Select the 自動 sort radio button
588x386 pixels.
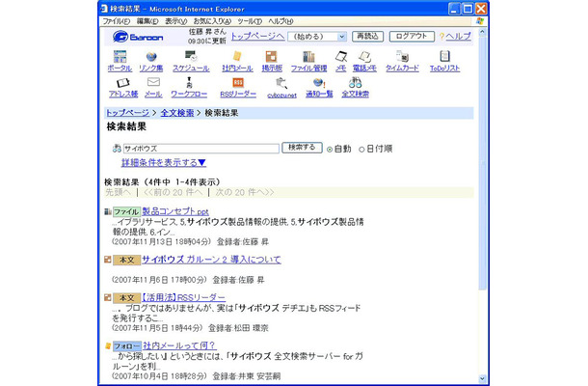pos(330,150)
